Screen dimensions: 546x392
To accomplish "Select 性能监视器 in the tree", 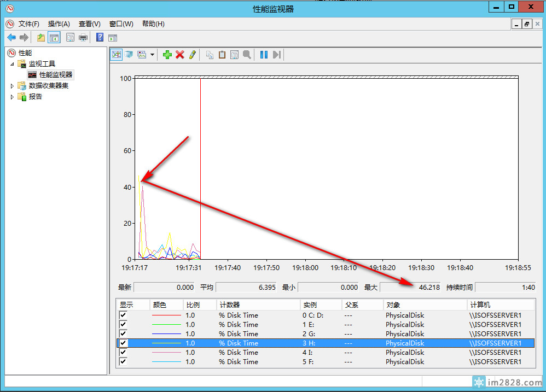I will click(x=55, y=75).
